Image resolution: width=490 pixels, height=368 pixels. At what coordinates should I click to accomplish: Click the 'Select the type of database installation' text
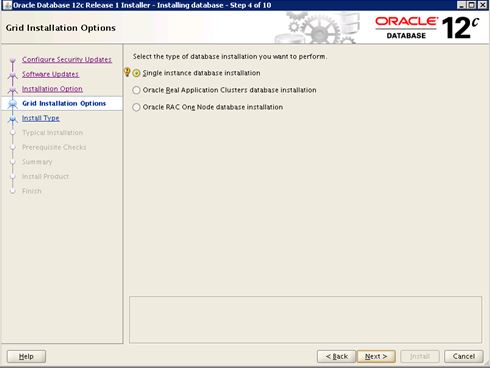coord(230,56)
